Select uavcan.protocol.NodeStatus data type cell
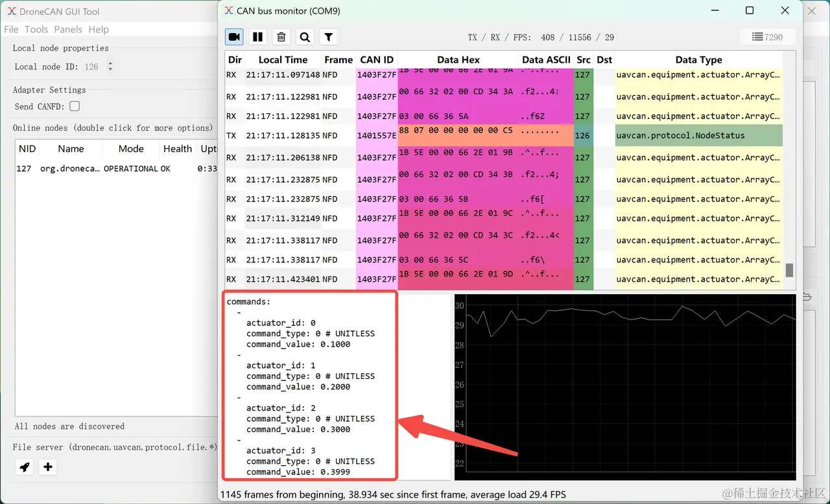 (698, 135)
